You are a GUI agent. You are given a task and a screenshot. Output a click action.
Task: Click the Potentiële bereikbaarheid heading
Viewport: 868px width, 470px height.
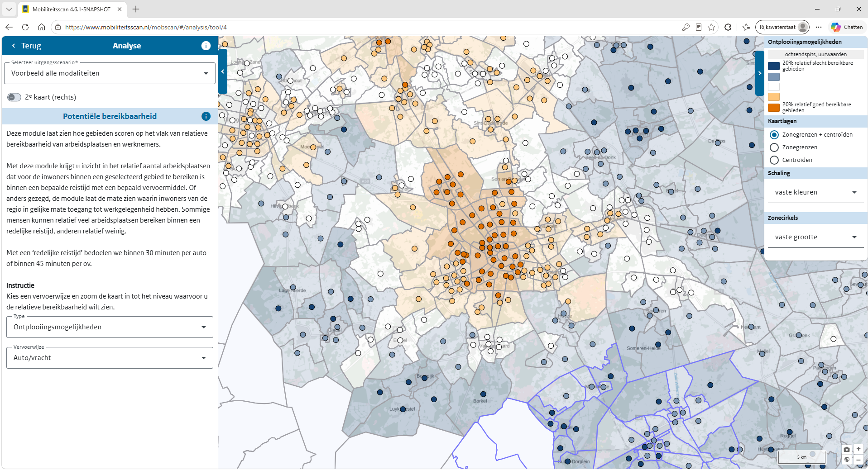110,116
